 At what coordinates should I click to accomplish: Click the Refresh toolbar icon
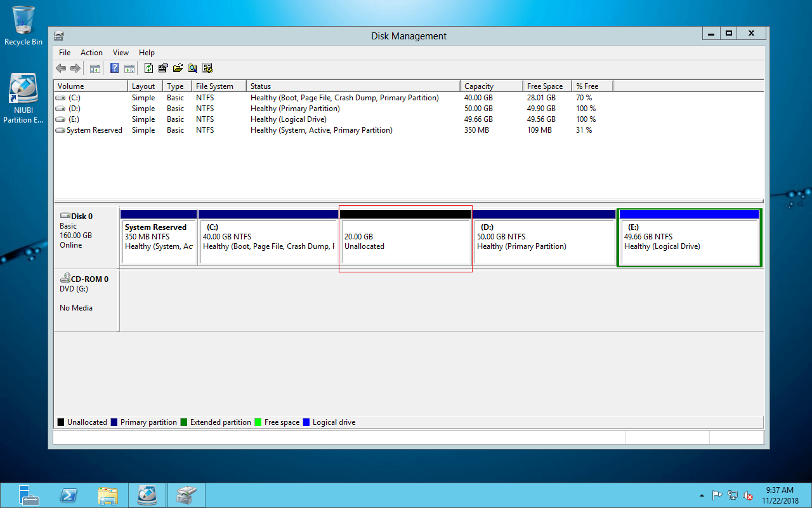click(148, 69)
